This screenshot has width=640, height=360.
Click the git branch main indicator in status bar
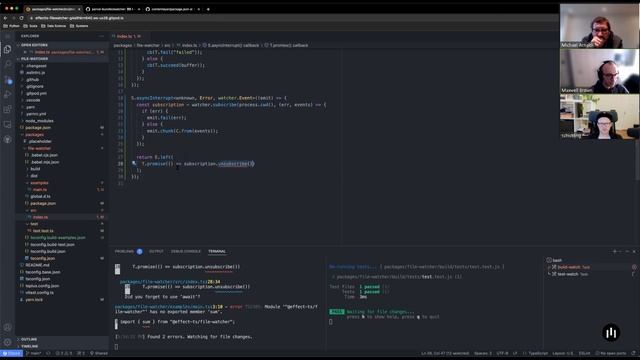click(x=33, y=353)
